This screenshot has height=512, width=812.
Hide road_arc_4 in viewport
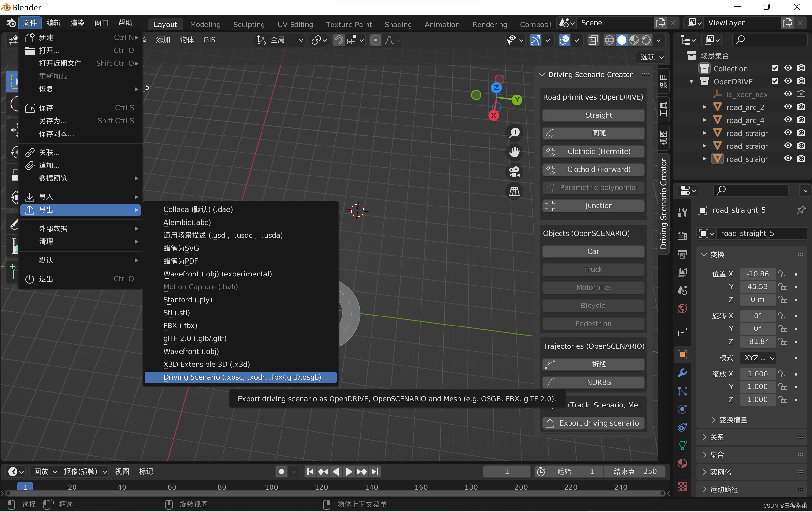click(788, 120)
